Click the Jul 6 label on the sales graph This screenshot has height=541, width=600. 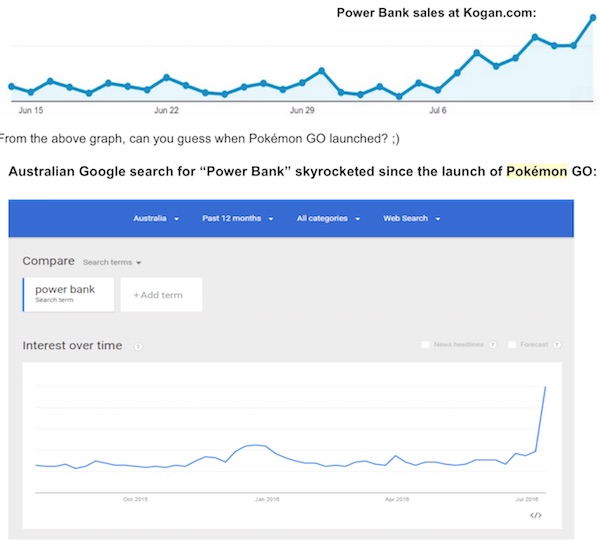click(x=437, y=110)
